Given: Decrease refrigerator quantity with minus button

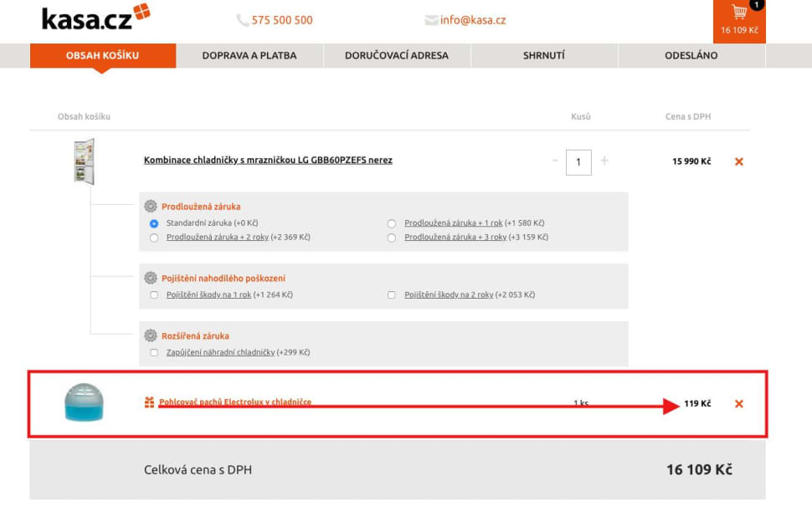Looking at the screenshot, I should coord(555,161).
